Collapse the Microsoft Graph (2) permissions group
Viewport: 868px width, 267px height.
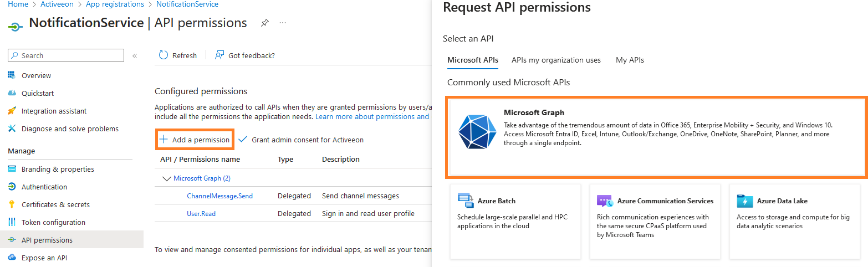pos(166,178)
